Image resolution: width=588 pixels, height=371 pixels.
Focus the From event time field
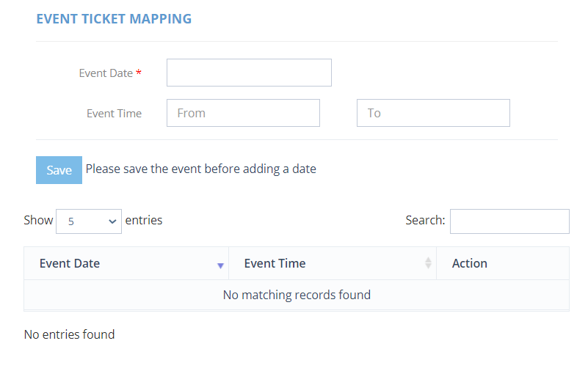click(x=244, y=113)
